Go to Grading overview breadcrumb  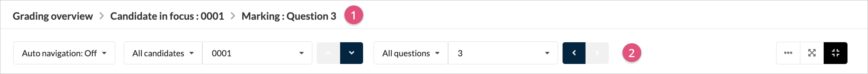[x=53, y=16]
